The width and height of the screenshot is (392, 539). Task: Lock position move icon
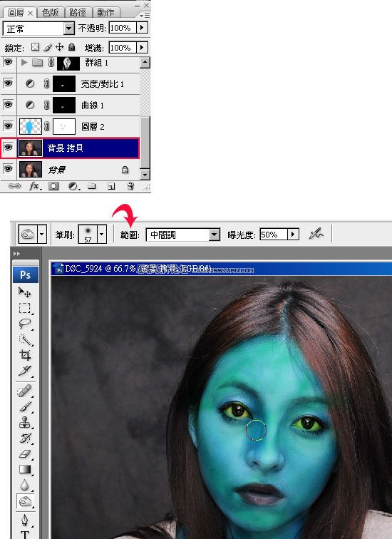(x=59, y=47)
